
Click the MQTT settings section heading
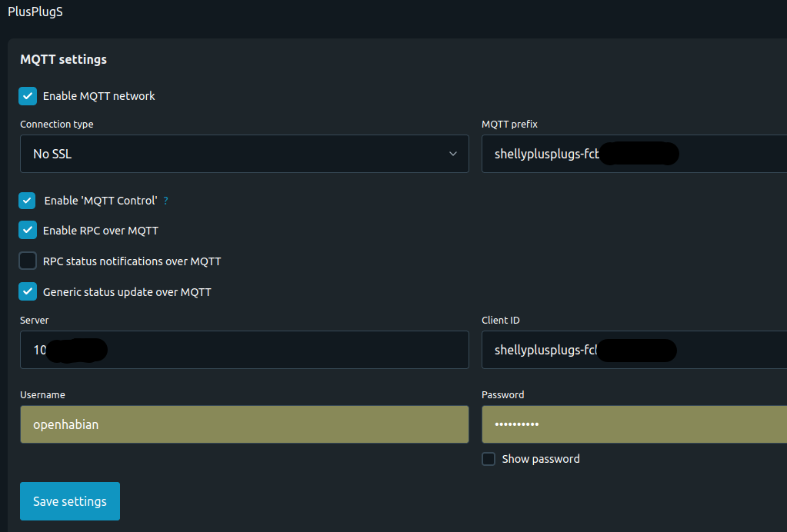(63, 59)
